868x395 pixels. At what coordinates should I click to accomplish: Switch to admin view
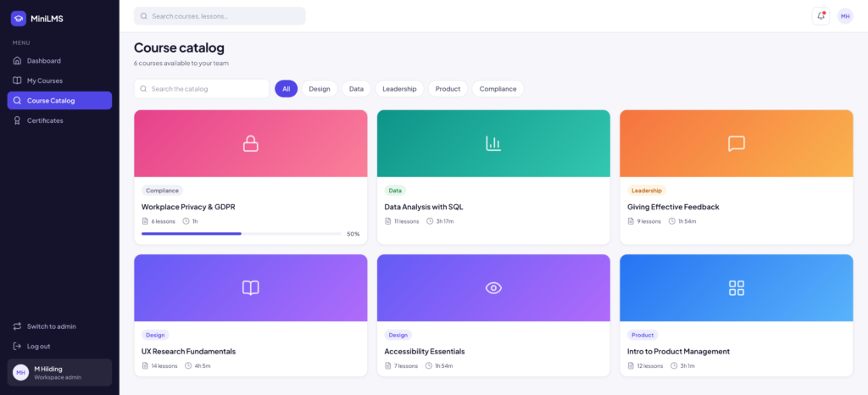tap(60, 326)
